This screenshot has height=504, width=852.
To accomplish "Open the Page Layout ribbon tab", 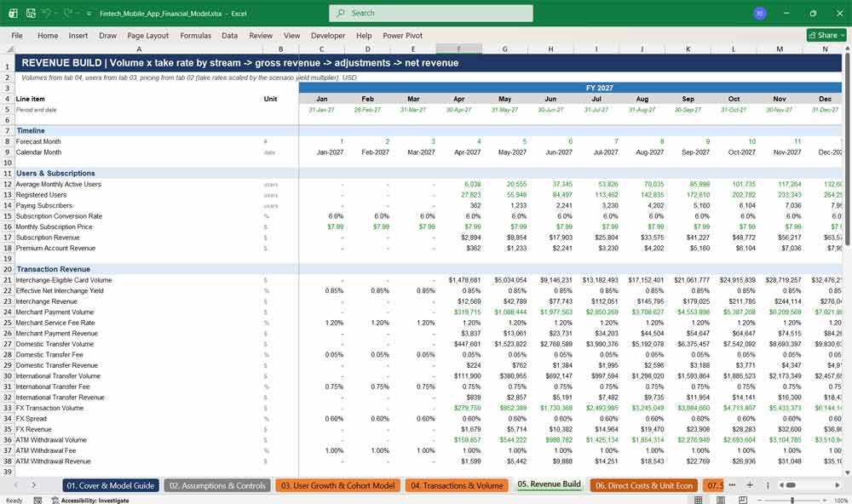I will tap(147, 35).
